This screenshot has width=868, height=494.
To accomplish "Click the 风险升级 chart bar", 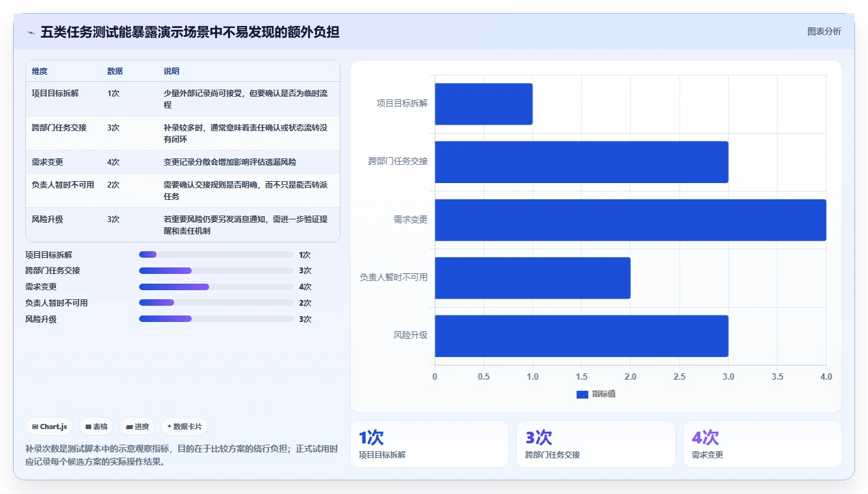I will (581, 336).
